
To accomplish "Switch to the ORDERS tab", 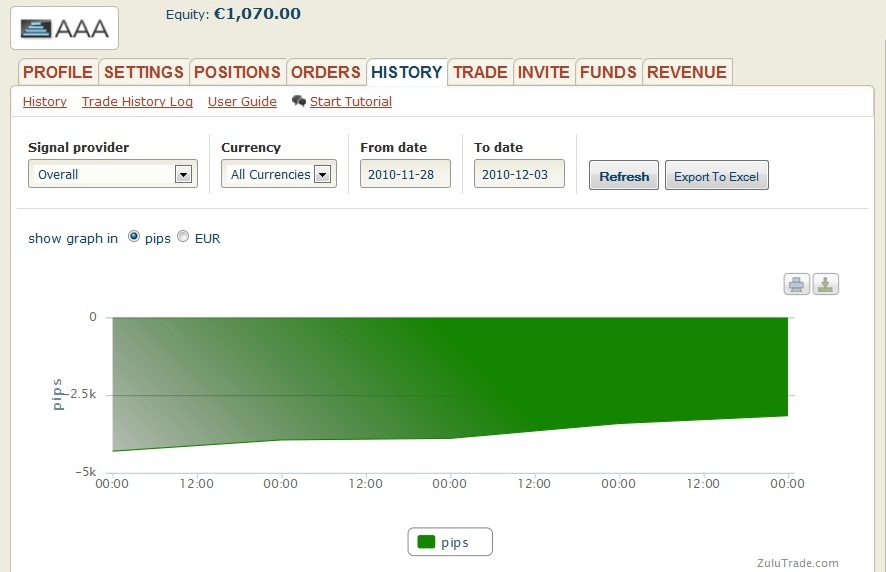I will click(x=325, y=72).
